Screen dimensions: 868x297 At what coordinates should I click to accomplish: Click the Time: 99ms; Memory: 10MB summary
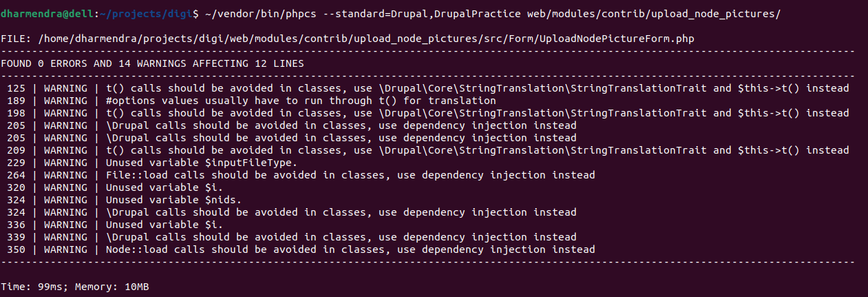75,286
